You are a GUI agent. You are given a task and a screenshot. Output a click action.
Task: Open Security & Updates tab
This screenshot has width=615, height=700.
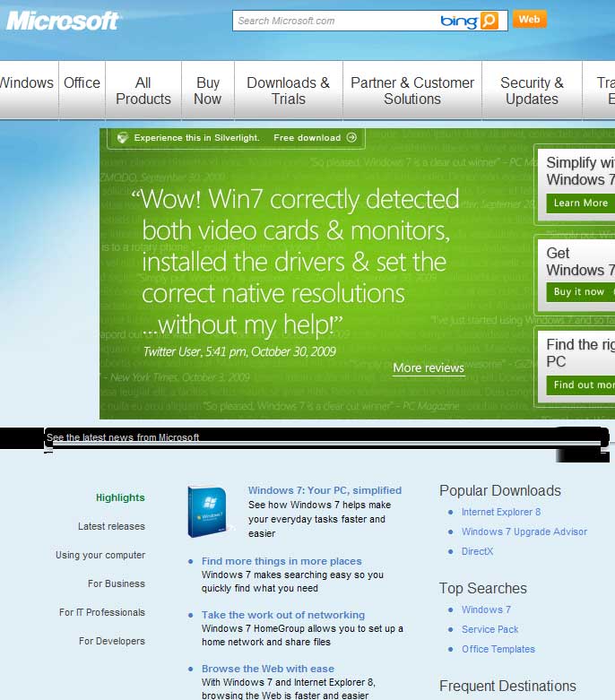click(x=532, y=91)
